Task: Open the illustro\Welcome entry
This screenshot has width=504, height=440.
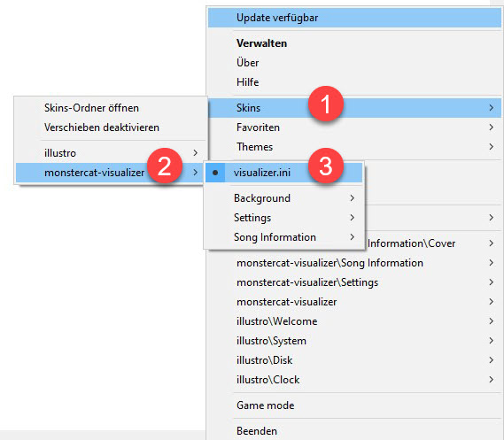Action: coord(354,321)
